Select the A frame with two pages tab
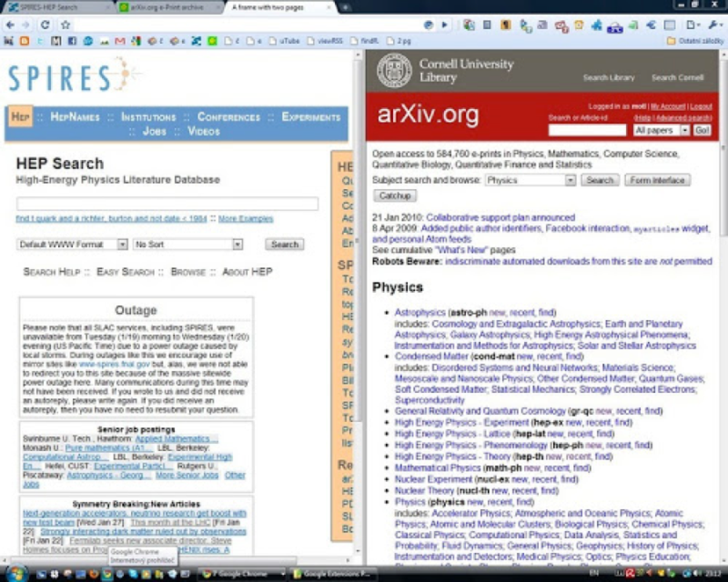Image resolution: width=728 pixels, height=582 pixels. coord(278,7)
